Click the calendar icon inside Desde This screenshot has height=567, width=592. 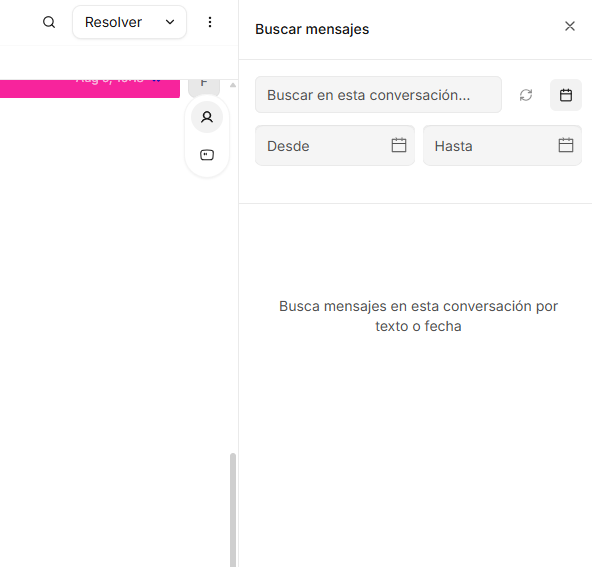point(399,145)
